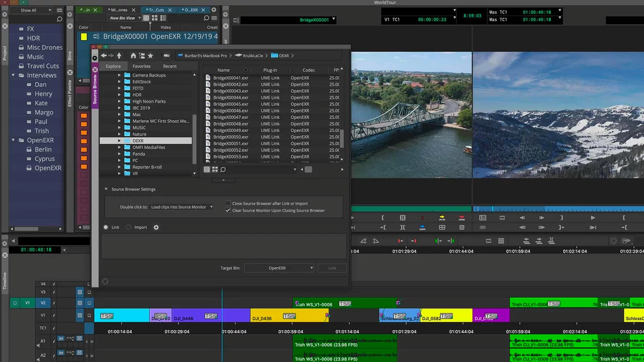
Task: Click the up-directory arrow in Source Browser
Action: click(x=119, y=56)
